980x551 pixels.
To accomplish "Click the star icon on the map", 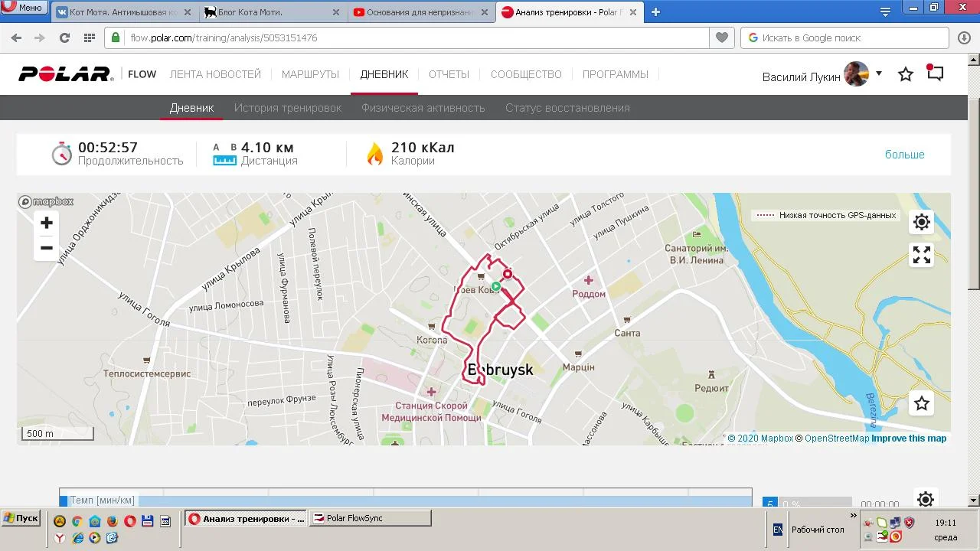I will (x=922, y=403).
